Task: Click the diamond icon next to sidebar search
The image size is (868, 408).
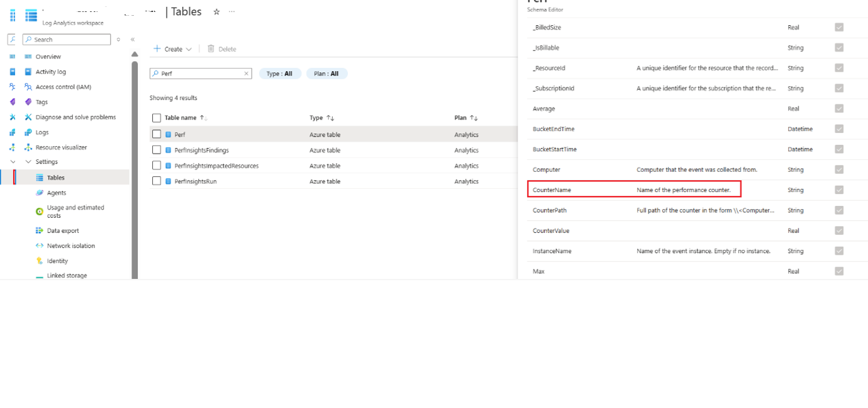Action: pos(118,40)
